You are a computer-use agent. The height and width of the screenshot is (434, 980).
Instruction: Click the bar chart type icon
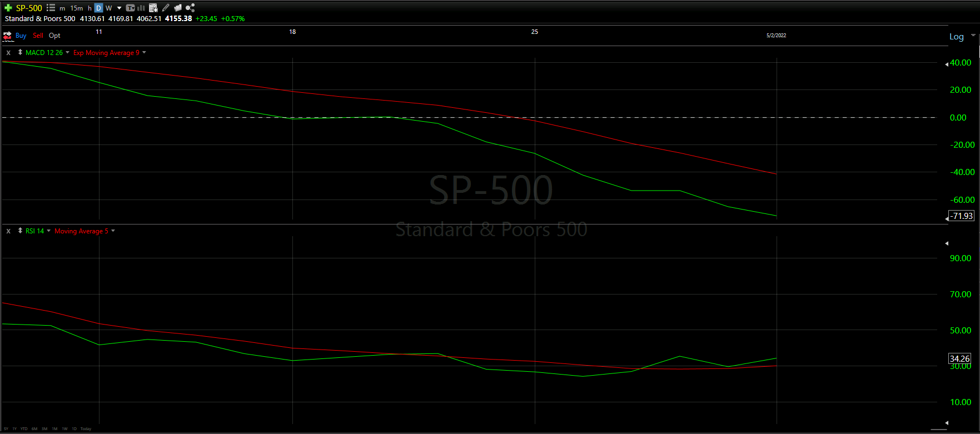coord(141,8)
